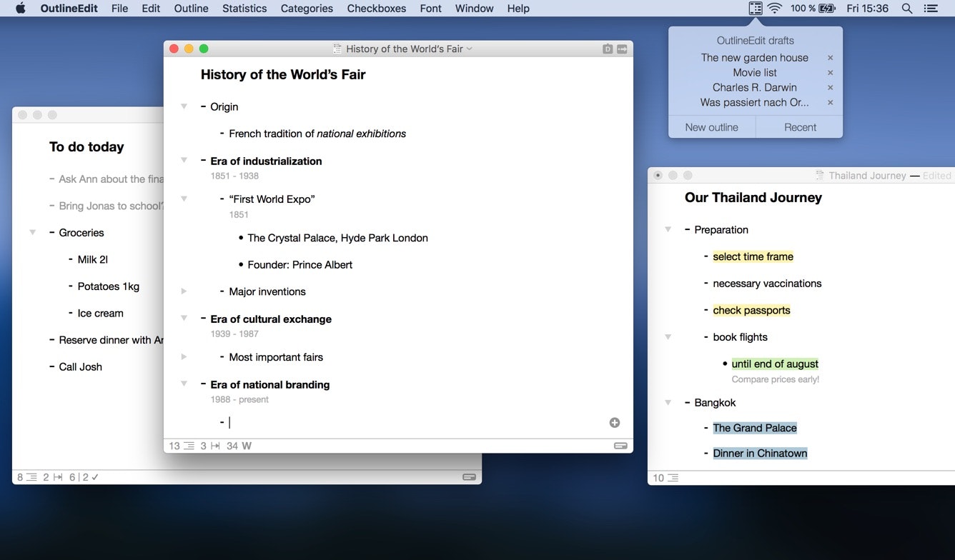Click the export arrow icon in the title bar

pyautogui.click(x=622, y=49)
